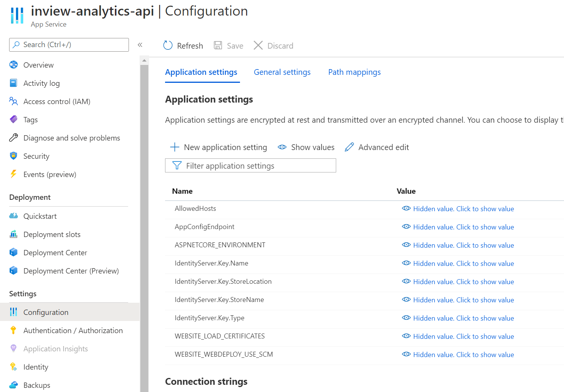The width and height of the screenshot is (564, 392).
Task: Open Authentication / Authorization settings
Action: point(73,330)
